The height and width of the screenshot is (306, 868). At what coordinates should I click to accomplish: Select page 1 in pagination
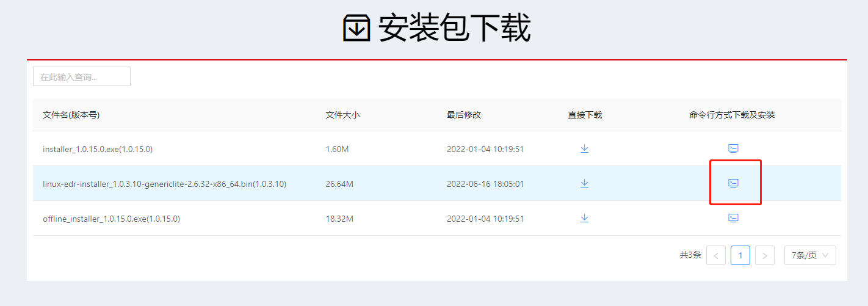[x=740, y=255]
